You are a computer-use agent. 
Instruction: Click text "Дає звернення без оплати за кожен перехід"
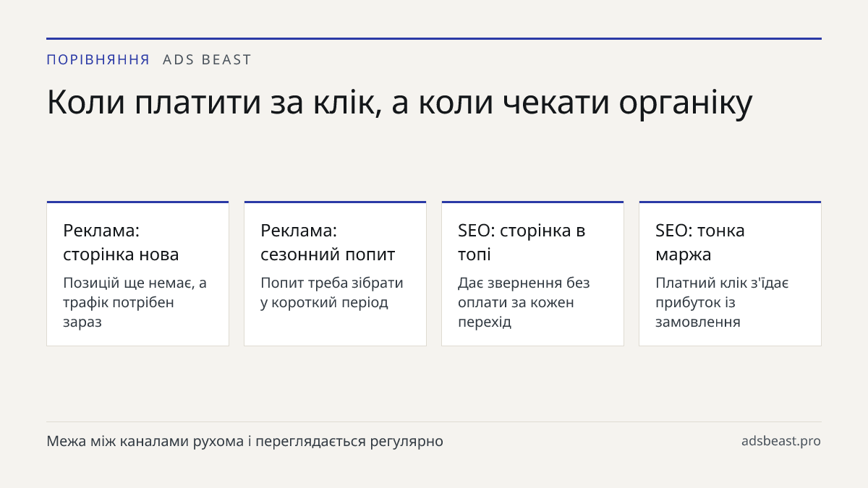tap(524, 302)
